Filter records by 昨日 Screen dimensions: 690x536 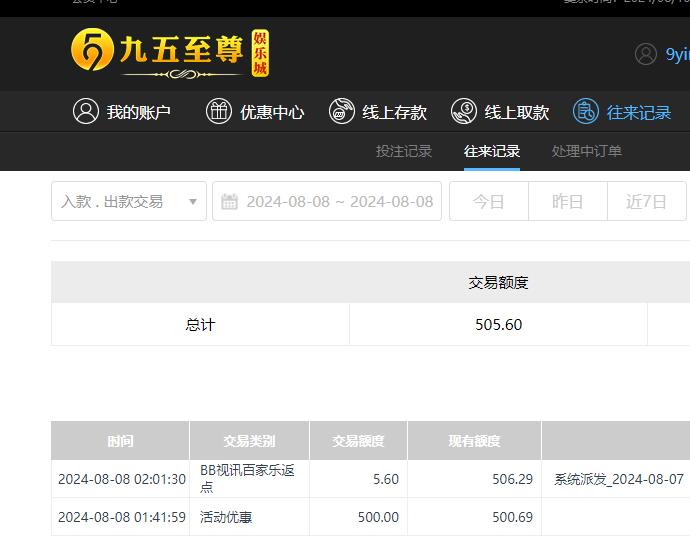click(x=568, y=201)
